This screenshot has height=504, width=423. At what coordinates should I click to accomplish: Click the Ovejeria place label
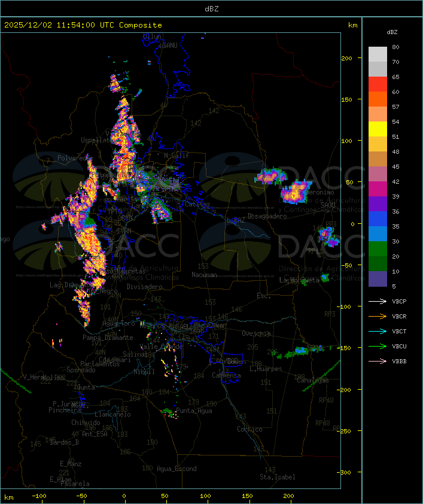coord(256,333)
